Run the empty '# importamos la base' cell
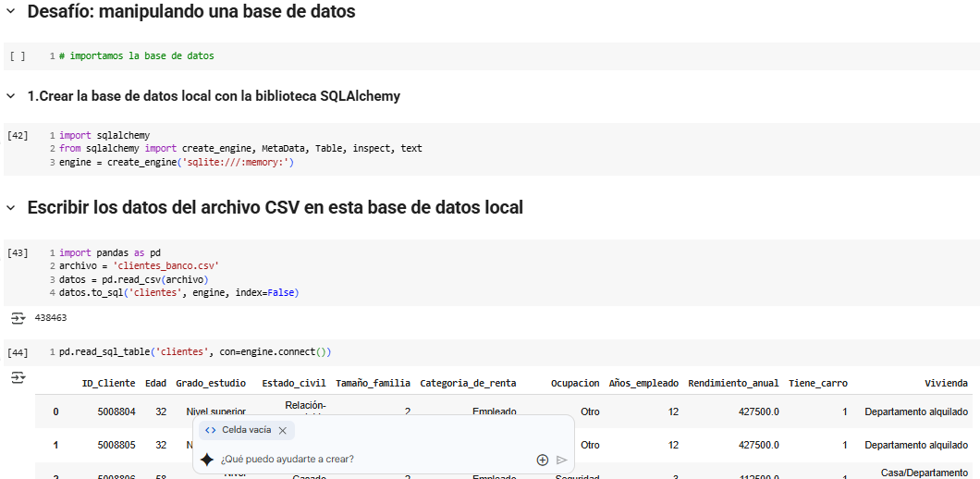 [18, 56]
